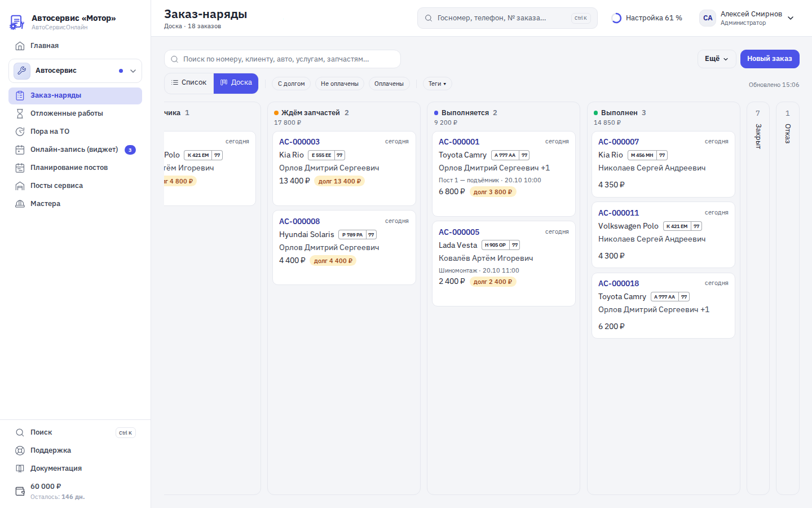Open order AC-000008 link

pyautogui.click(x=299, y=221)
